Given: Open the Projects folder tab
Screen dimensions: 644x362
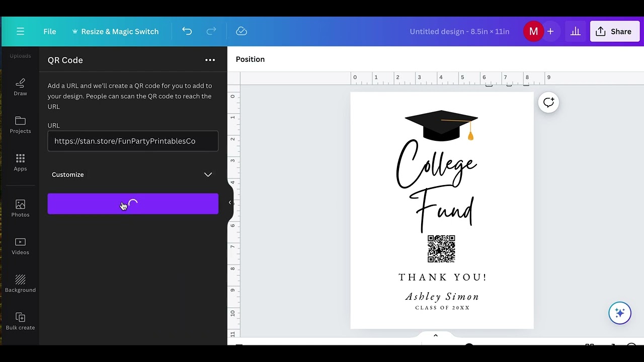Looking at the screenshot, I should point(20,125).
